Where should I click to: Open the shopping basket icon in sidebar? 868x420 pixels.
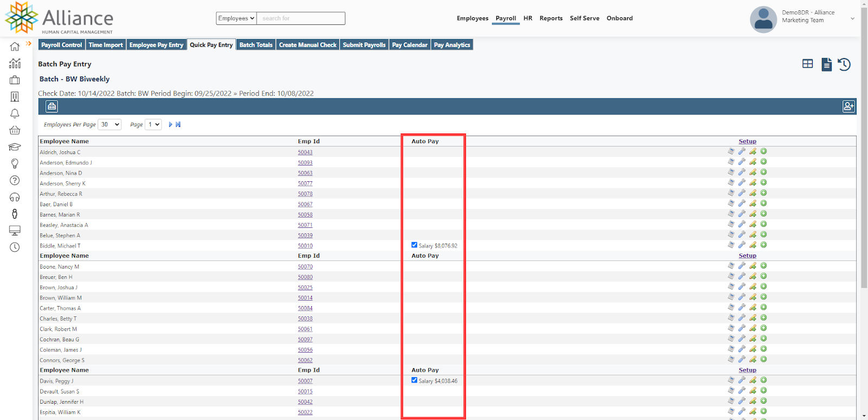tap(15, 130)
